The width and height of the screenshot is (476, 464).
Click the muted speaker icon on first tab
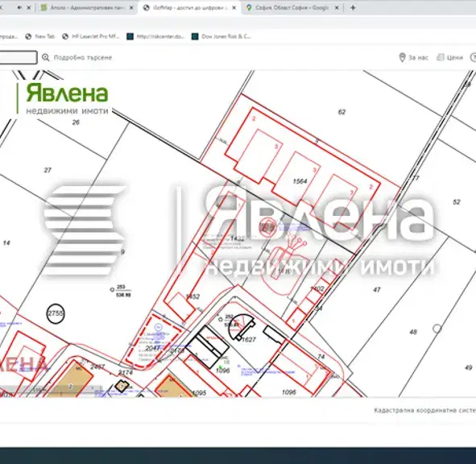(19, 8)
